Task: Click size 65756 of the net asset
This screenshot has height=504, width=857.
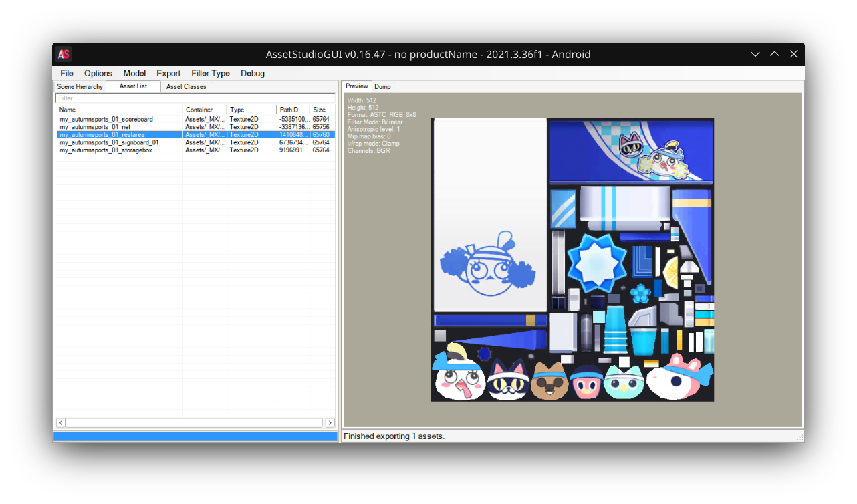Action: point(321,127)
